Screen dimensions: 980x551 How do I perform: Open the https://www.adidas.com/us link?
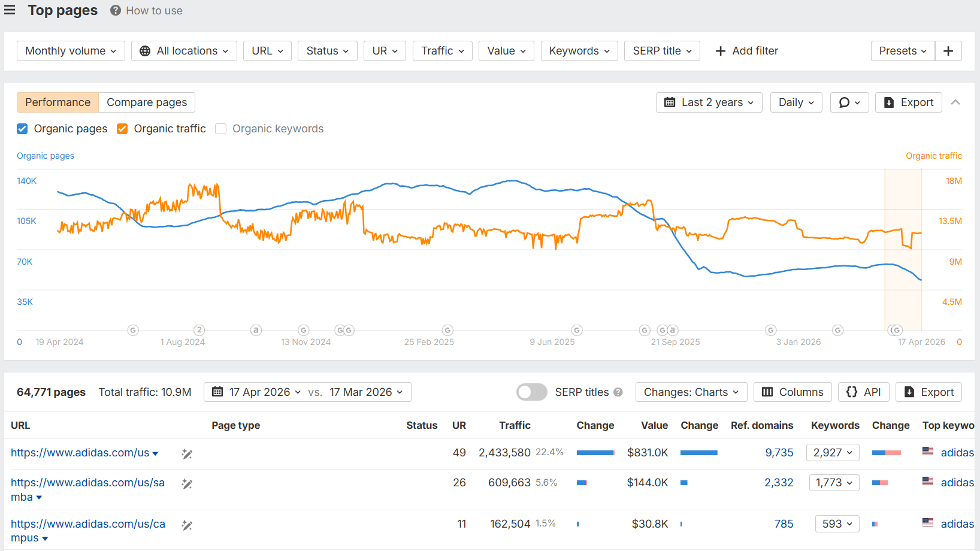pyautogui.click(x=80, y=453)
